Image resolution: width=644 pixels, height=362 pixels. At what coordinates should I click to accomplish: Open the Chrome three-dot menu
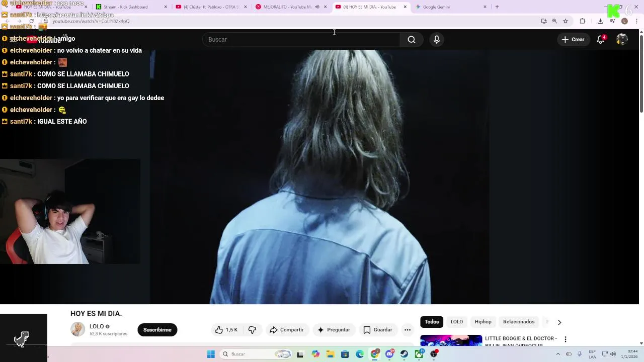(x=637, y=21)
